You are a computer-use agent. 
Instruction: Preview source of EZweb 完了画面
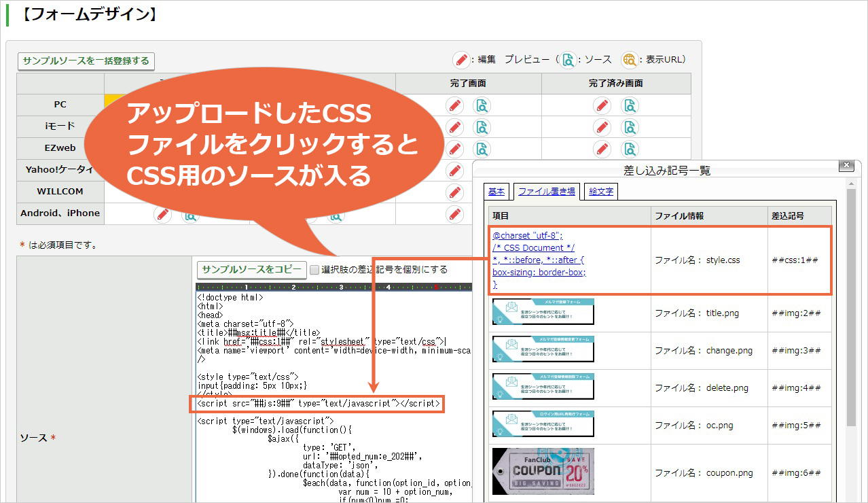(x=482, y=149)
